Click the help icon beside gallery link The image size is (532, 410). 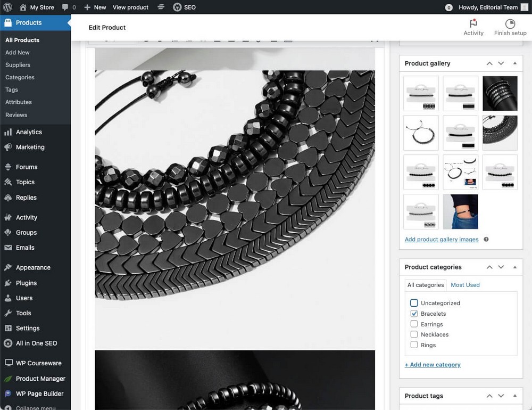[486, 240]
